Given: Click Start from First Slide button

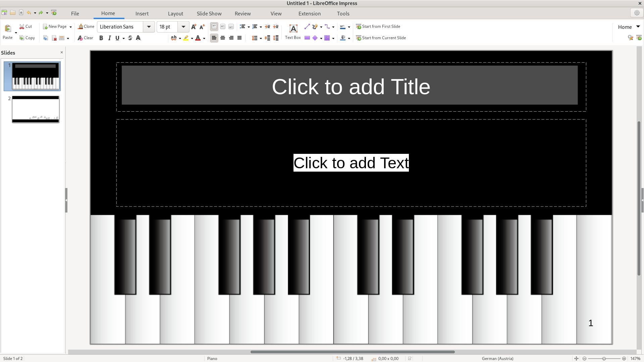Looking at the screenshot, I should [x=378, y=26].
